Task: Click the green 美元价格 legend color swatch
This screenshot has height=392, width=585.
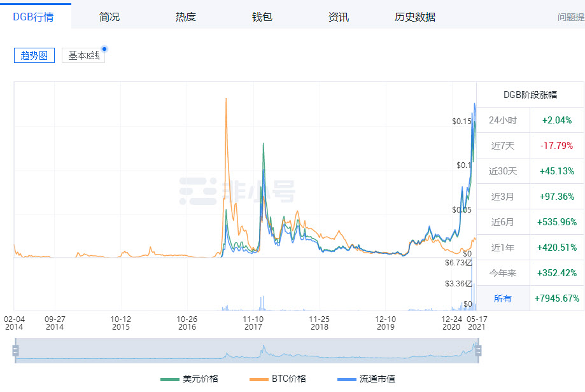Action: (170, 379)
